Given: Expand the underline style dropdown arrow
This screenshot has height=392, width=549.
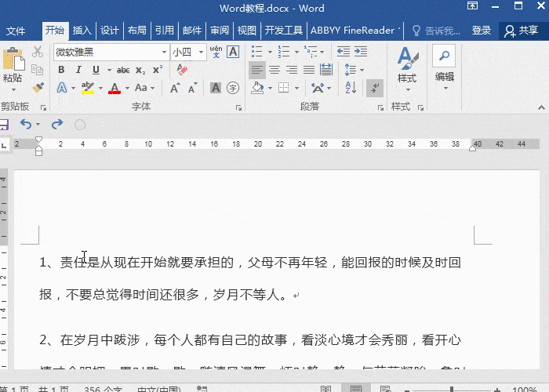Looking at the screenshot, I should 109,70.
